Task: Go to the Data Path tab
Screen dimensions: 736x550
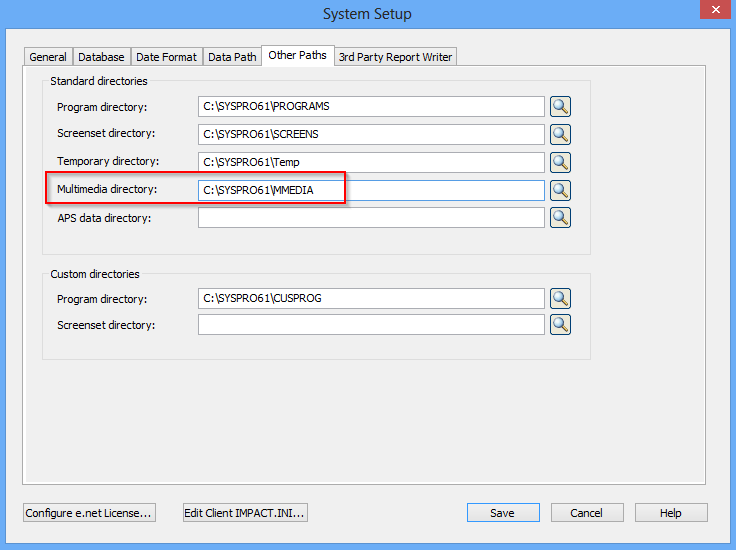Action: pyautogui.click(x=232, y=57)
